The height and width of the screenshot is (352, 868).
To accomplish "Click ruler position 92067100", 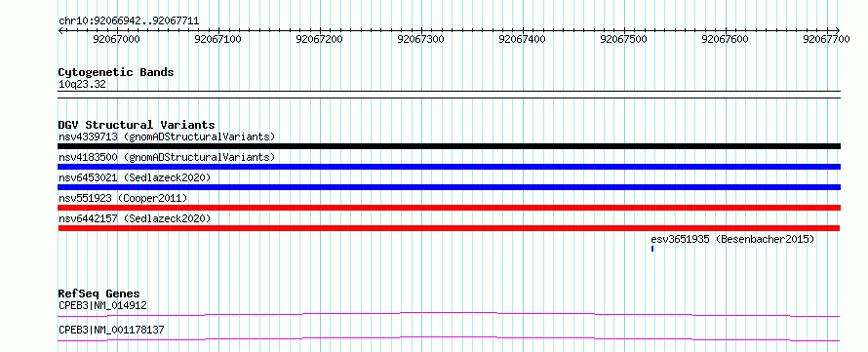I will click(x=218, y=39).
